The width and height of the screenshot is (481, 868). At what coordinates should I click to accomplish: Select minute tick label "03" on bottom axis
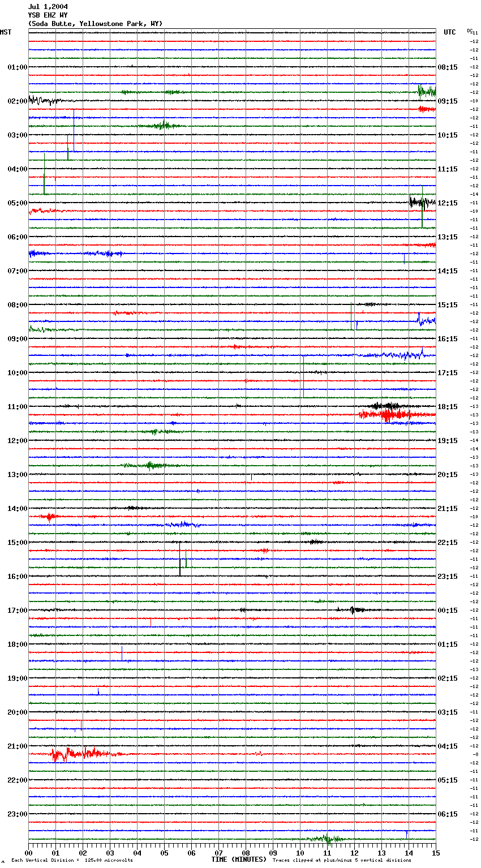pos(110,853)
